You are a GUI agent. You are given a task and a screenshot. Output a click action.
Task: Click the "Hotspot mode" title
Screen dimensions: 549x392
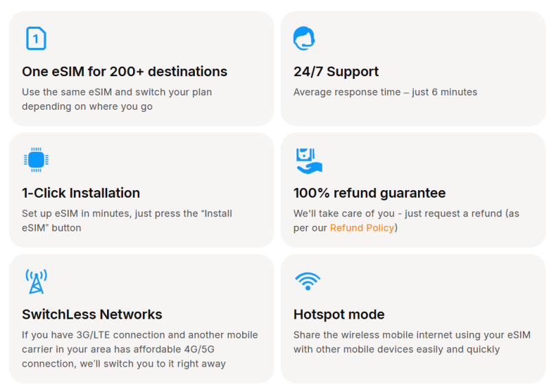coord(339,314)
